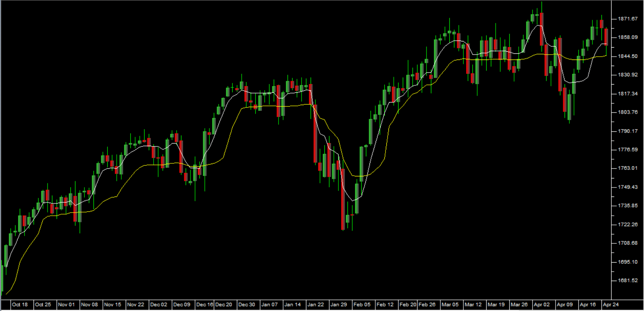This screenshot has width=644, height=311.
Task: Click the 1722.26 price label
Action: pyautogui.click(x=628, y=224)
